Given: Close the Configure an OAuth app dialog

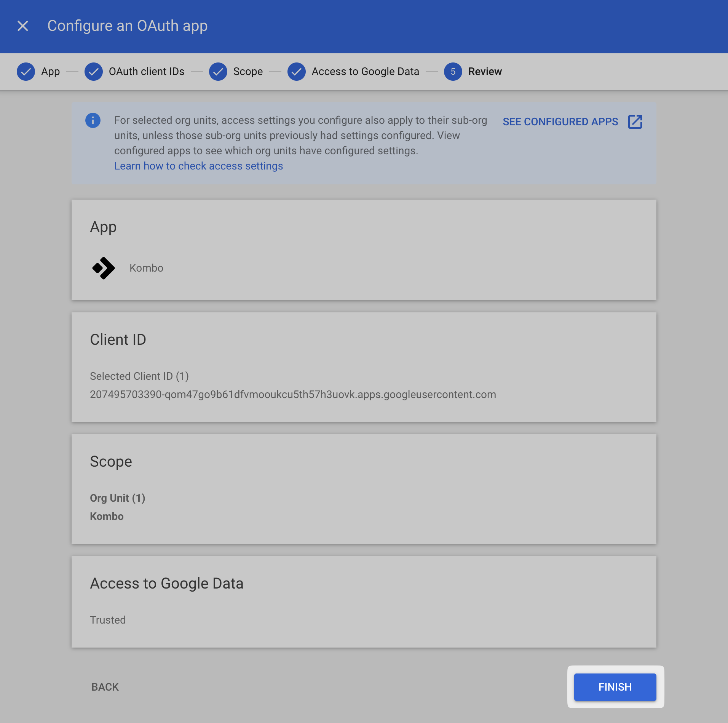Looking at the screenshot, I should tap(23, 26).
